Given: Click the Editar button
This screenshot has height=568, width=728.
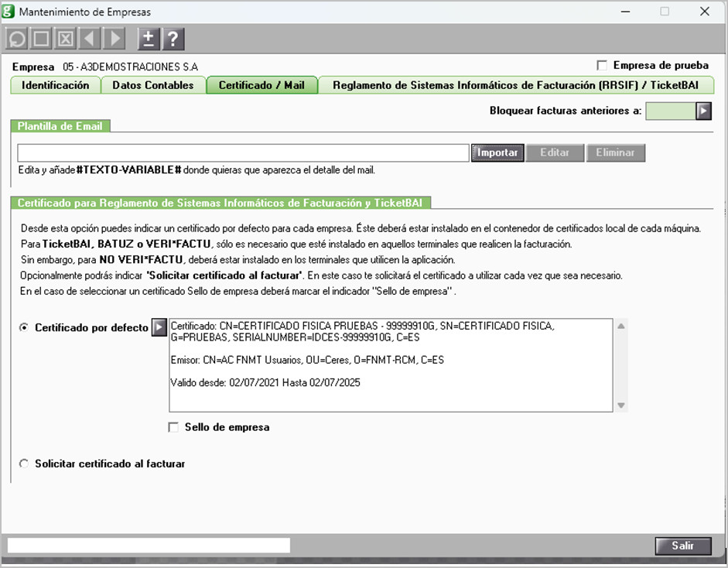Looking at the screenshot, I should [555, 152].
